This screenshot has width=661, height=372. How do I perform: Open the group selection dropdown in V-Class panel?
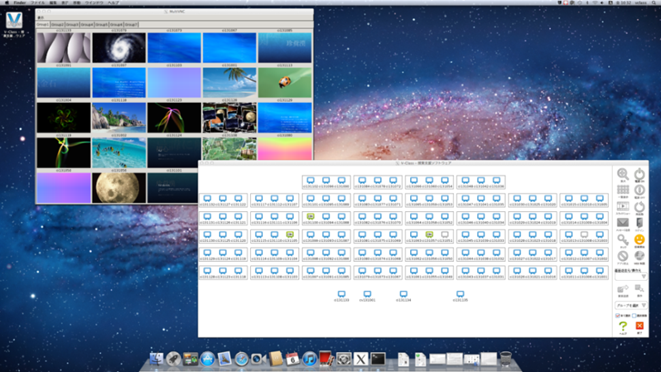[x=631, y=305]
